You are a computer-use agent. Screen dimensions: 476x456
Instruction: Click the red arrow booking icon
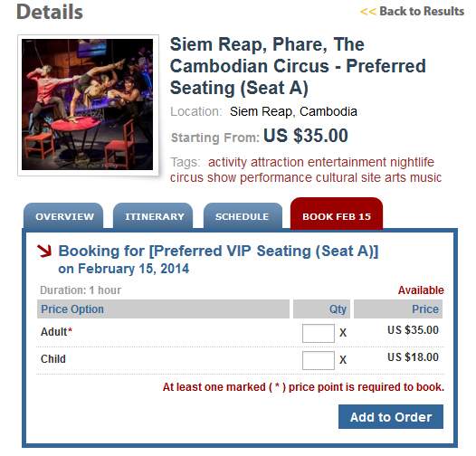pos(44,252)
